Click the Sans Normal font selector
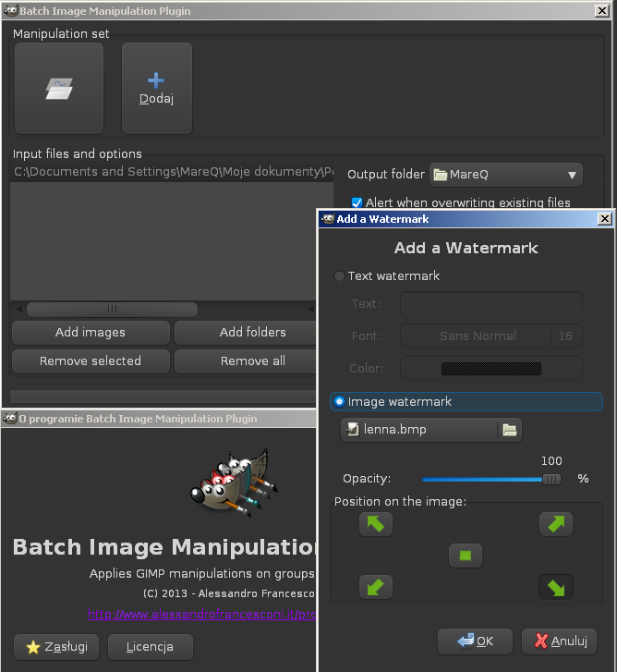Viewport: 617px width, 672px height. click(491, 336)
